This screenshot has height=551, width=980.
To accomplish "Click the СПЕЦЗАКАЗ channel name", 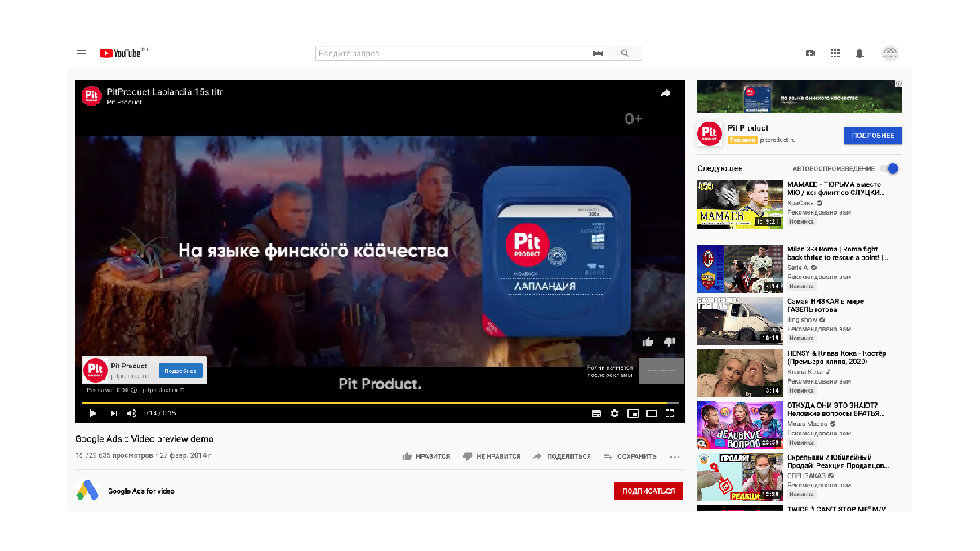I will point(806,477).
